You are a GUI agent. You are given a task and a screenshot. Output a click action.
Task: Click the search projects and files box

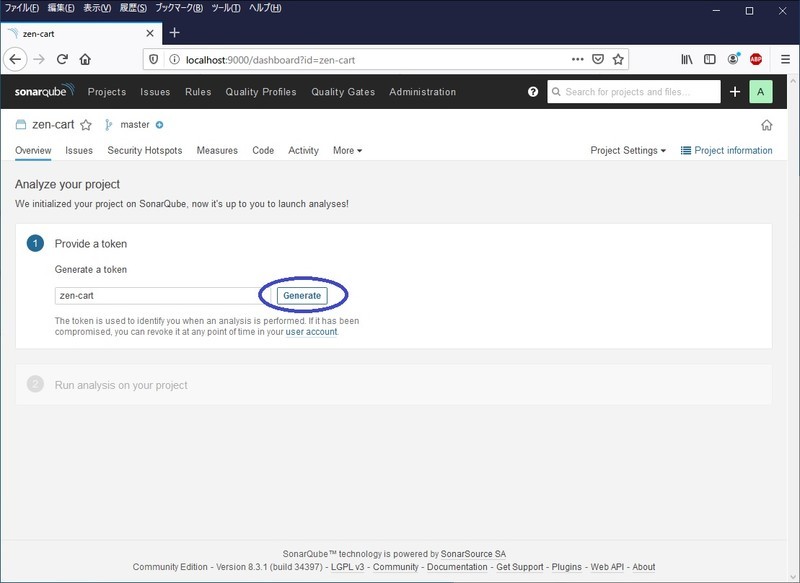tap(634, 92)
